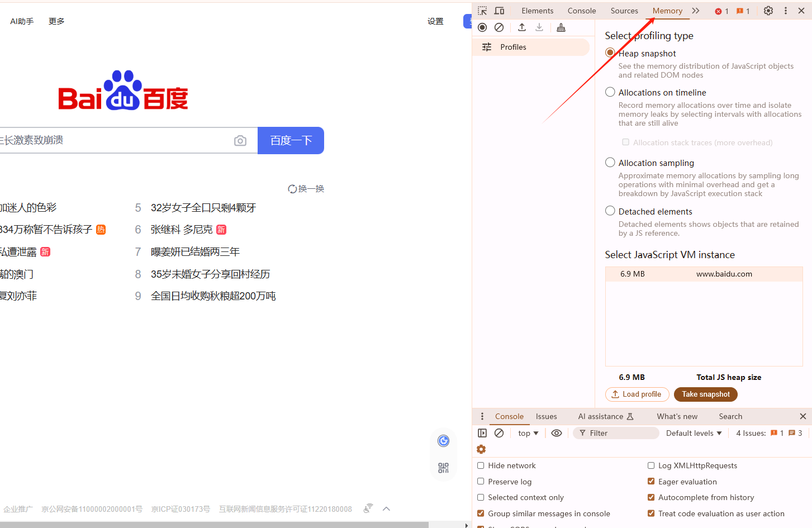The width and height of the screenshot is (812, 528).
Task: Open the DevTools customize three-dot menu
Action: [x=785, y=11]
